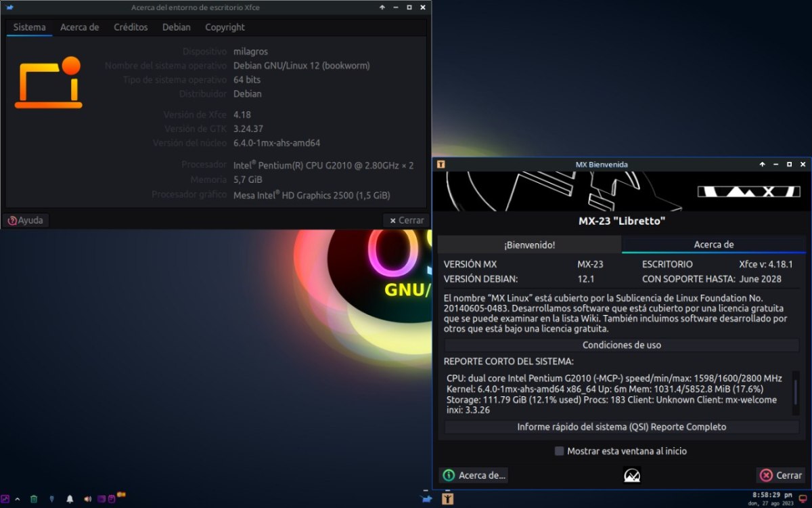Open the Debian tab
Image resolution: width=812 pixels, height=508 pixels.
point(176,27)
